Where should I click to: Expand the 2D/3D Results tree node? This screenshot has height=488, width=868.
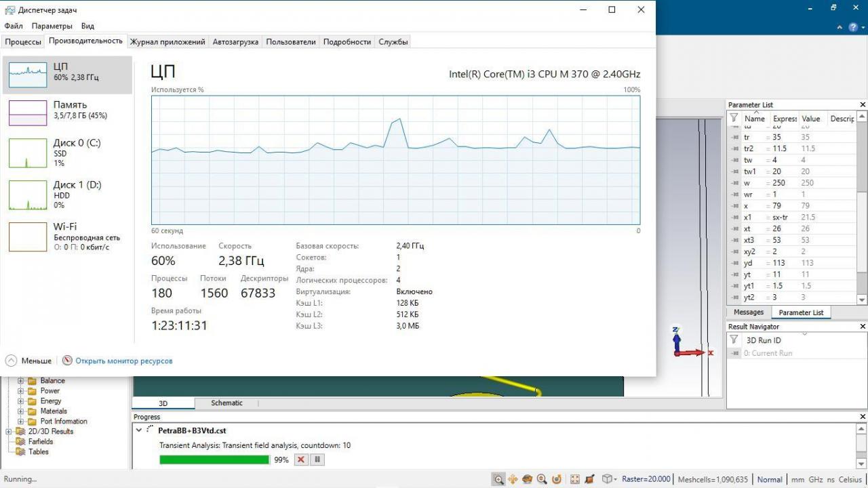tap(9, 432)
